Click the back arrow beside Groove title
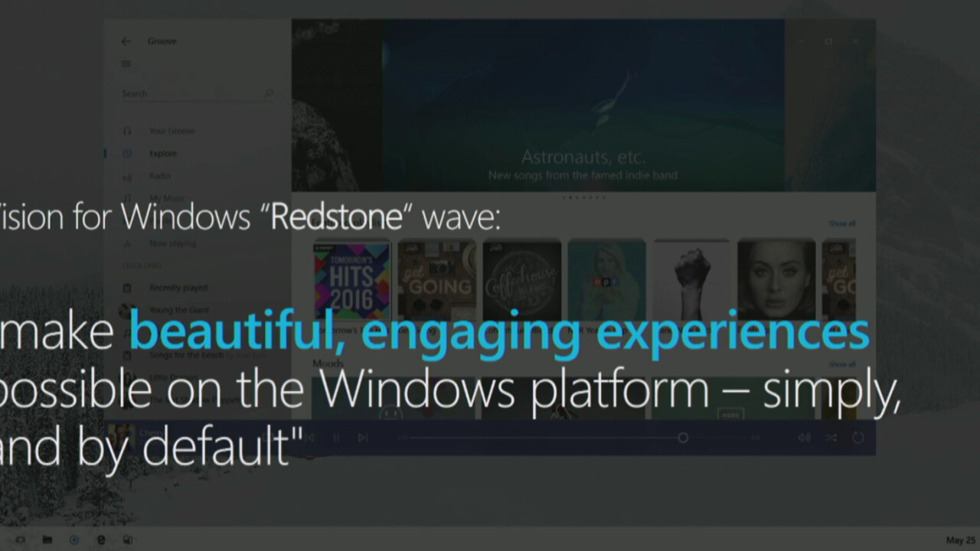 (x=126, y=41)
